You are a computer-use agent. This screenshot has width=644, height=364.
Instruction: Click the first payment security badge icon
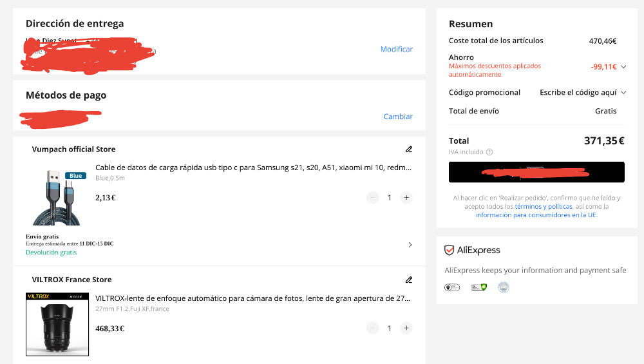tap(452, 287)
